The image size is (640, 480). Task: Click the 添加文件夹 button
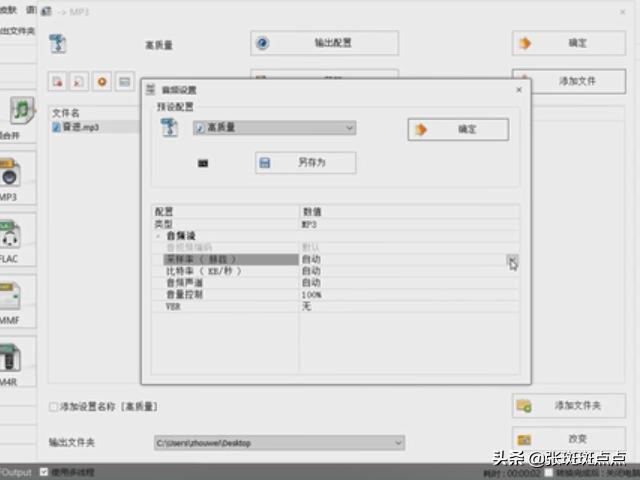pos(568,405)
